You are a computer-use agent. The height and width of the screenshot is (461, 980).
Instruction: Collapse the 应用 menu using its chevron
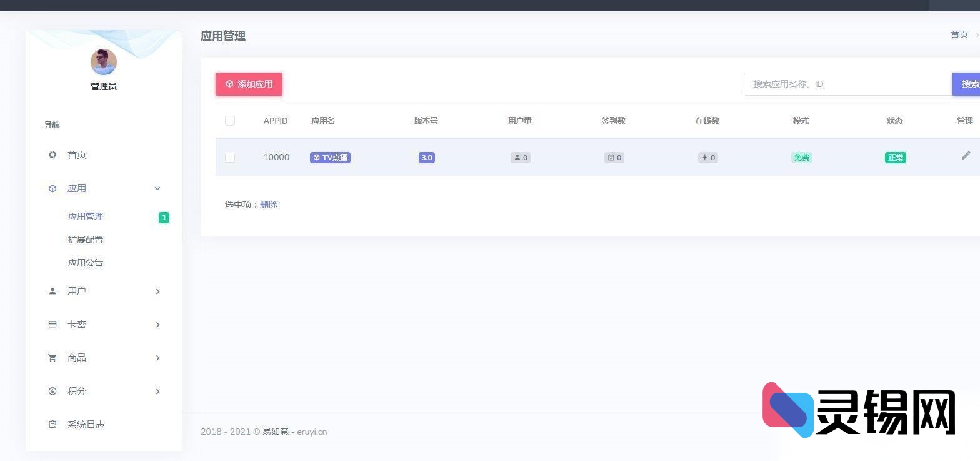[157, 188]
